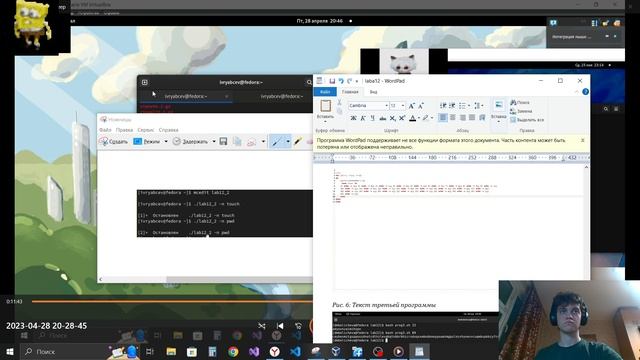Select justify alignment in WordPad
The height and width of the screenshot is (360, 640).
coord(472,118)
